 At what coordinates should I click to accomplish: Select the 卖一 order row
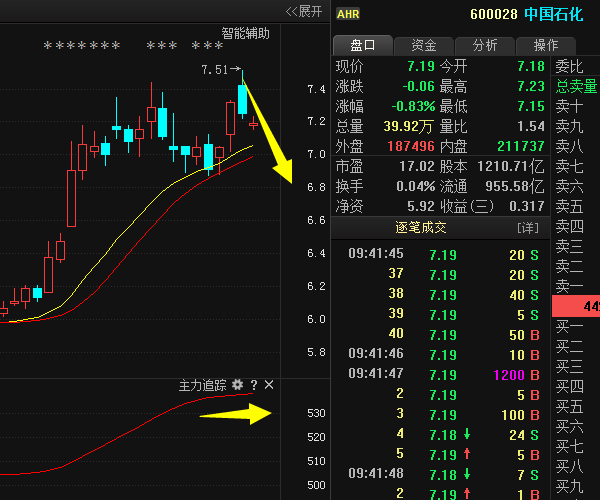576,286
